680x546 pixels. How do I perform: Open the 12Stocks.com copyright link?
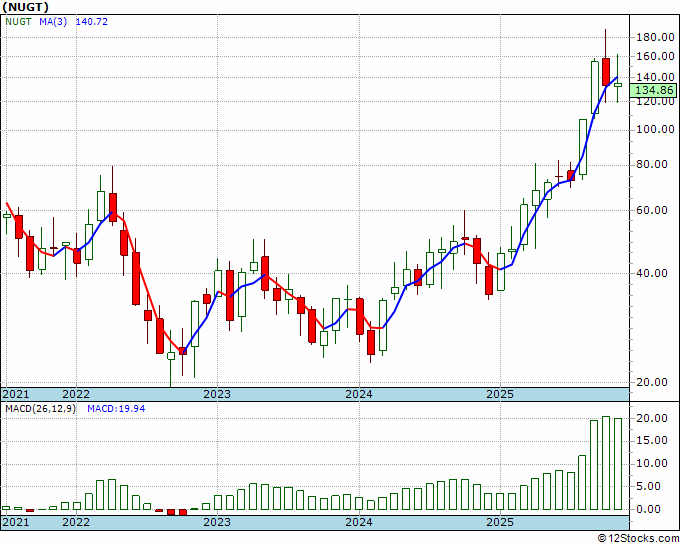point(638,539)
